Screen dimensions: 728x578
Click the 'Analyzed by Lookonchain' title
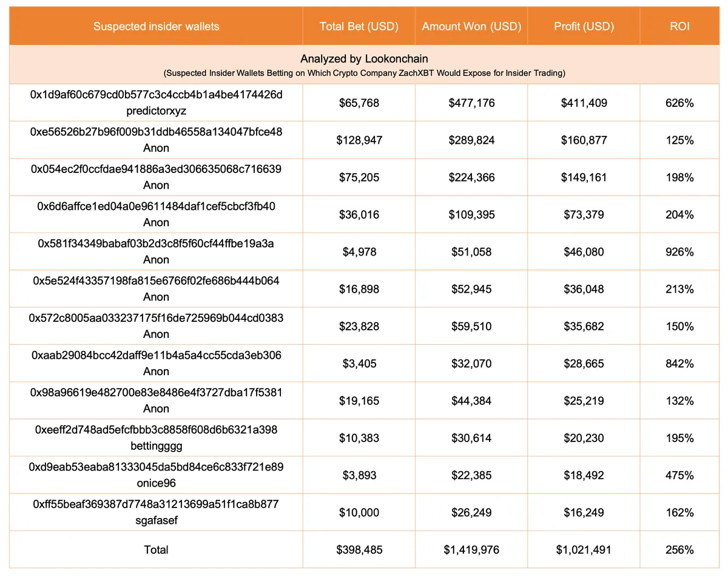364,59
